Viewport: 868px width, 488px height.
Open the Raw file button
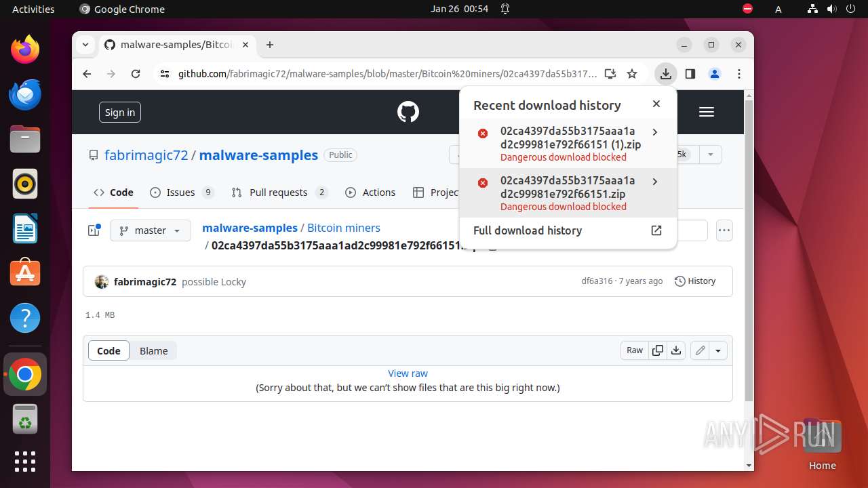pyautogui.click(x=635, y=350)
